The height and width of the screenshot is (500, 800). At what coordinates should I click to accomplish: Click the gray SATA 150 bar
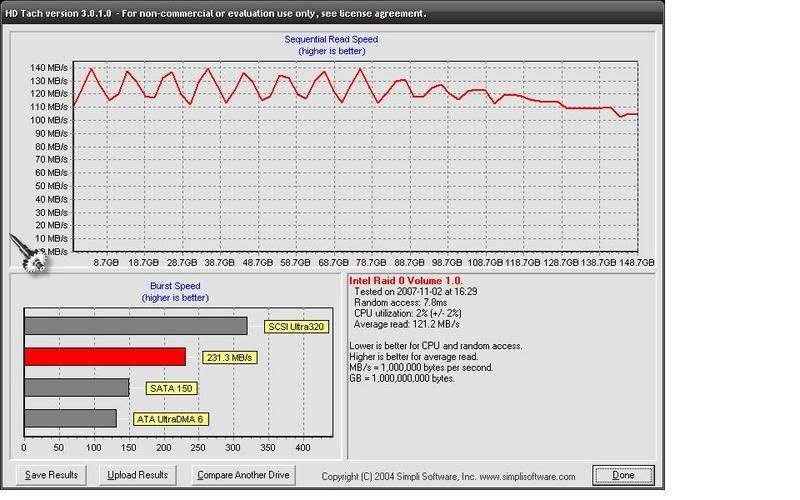tap(76, 387)
